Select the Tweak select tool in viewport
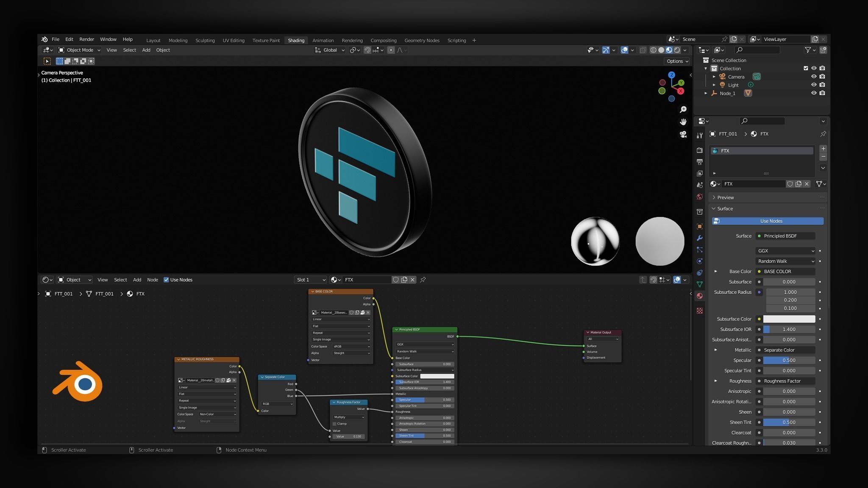The width and height of the screenshot is (868, 488). click(47, 61)
